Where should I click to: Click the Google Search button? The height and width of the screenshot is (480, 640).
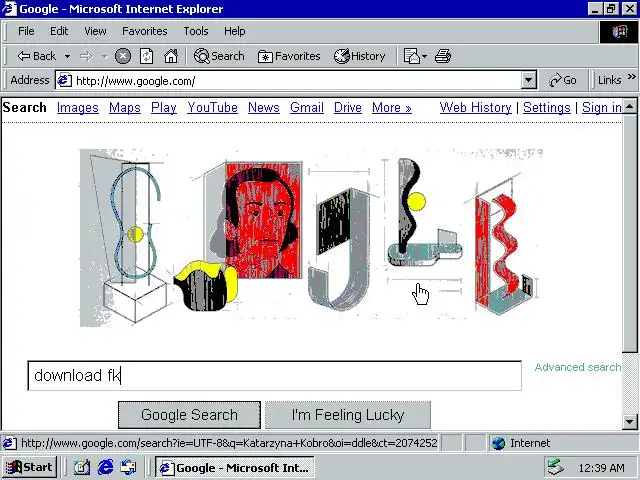189,415
